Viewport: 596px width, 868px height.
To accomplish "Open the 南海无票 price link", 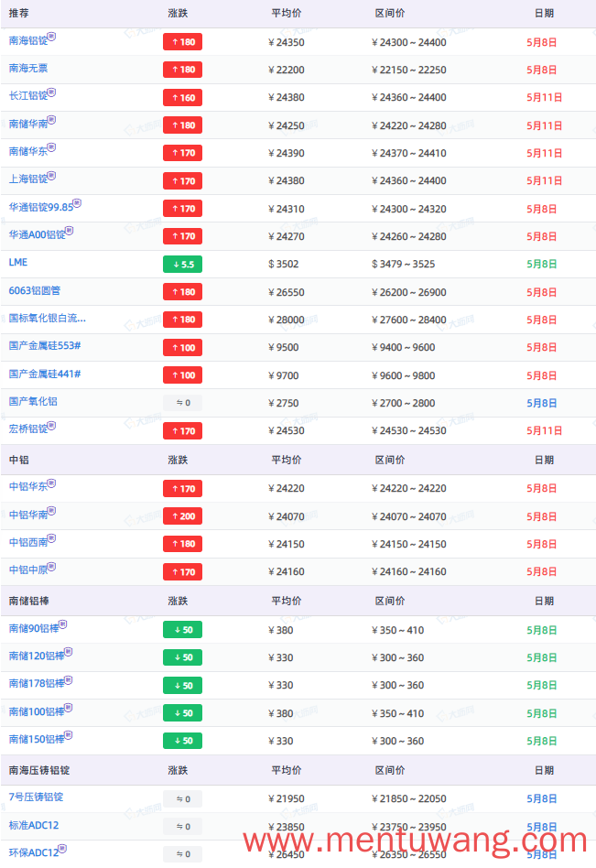I will (28, 69).
